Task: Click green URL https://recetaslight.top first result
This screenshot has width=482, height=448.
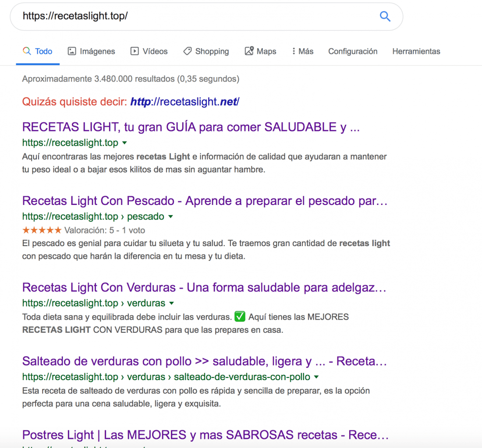Action: pos(70,143)
